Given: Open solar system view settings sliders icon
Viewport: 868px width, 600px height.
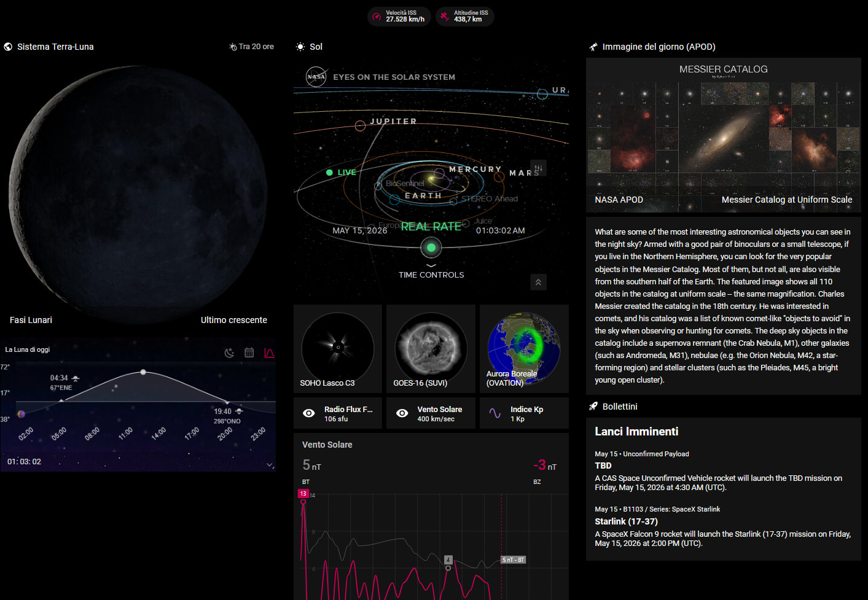Looking at the screenshot, I should pyautogui.click(x=538, y=168).
